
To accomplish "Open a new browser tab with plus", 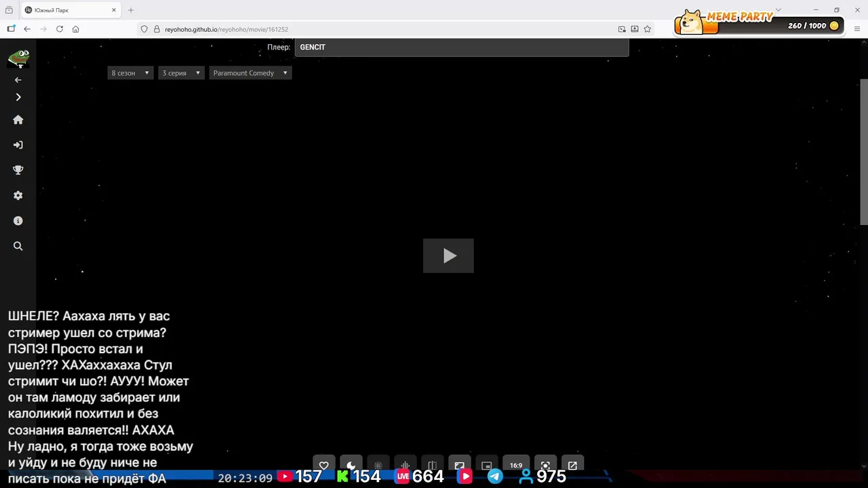I will [131, 10].
